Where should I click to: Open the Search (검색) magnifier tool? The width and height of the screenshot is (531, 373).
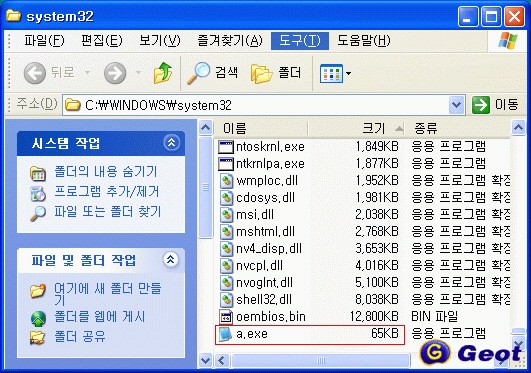coord(198,73)
